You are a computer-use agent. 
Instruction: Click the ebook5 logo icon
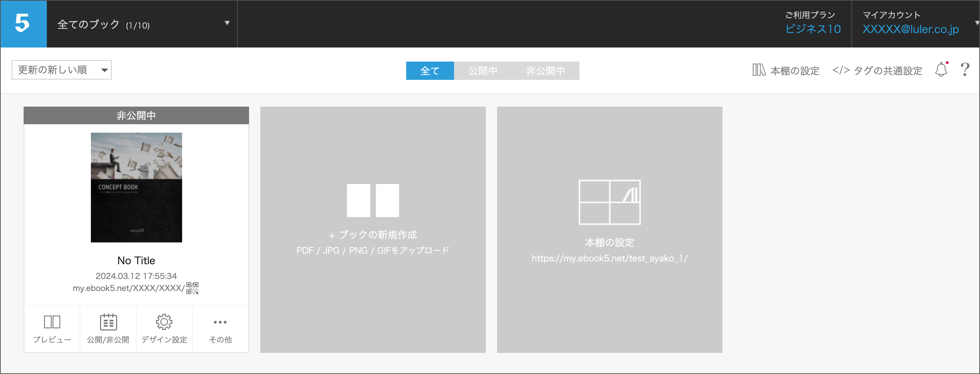pyautogui.click(x=23, y=24)
